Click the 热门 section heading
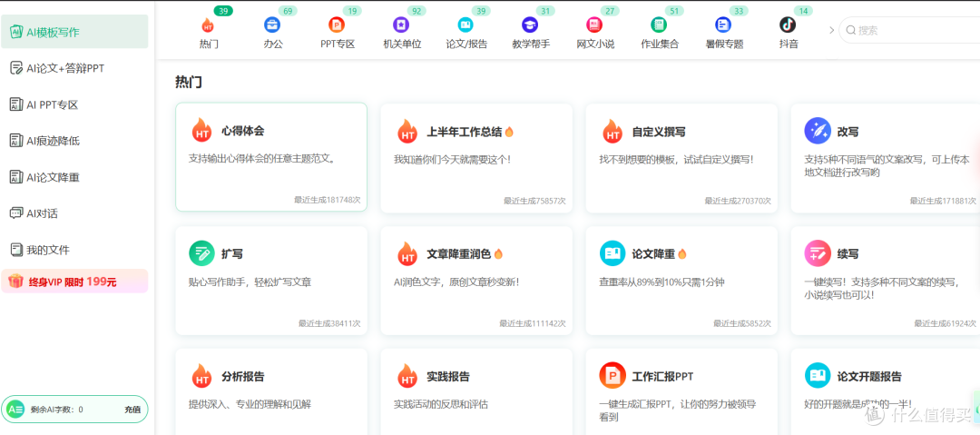Viewport: 980px width, 435px height. [x=188, y=82]
